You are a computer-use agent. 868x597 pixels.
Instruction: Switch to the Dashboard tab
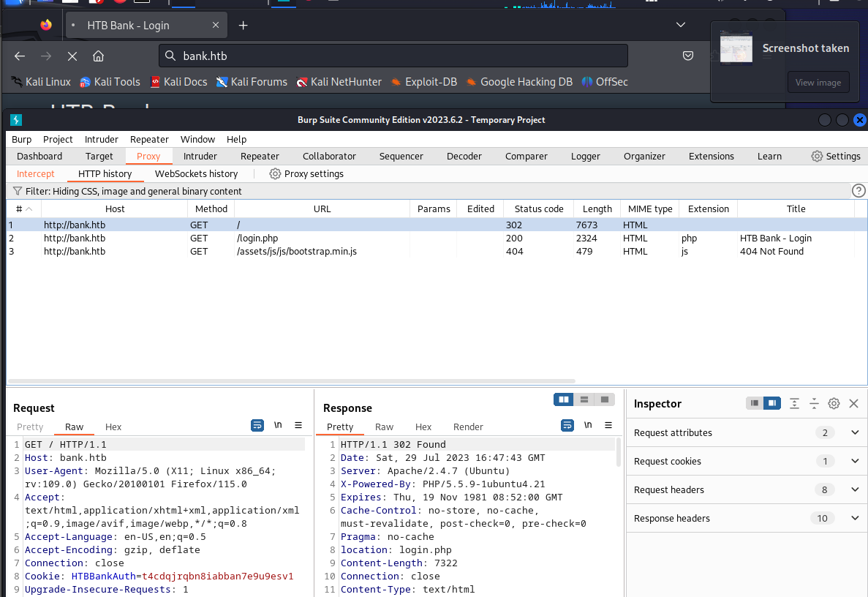click(39, 156)
